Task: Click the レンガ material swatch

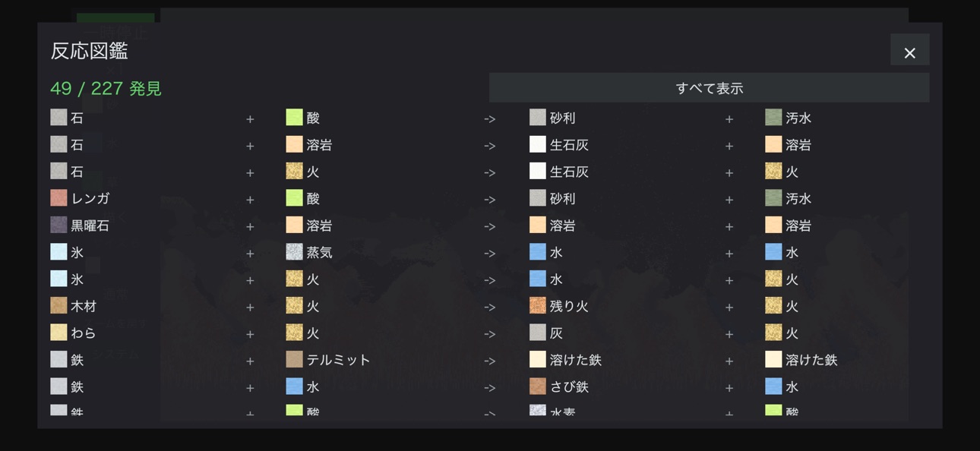Action: point(58,198)
